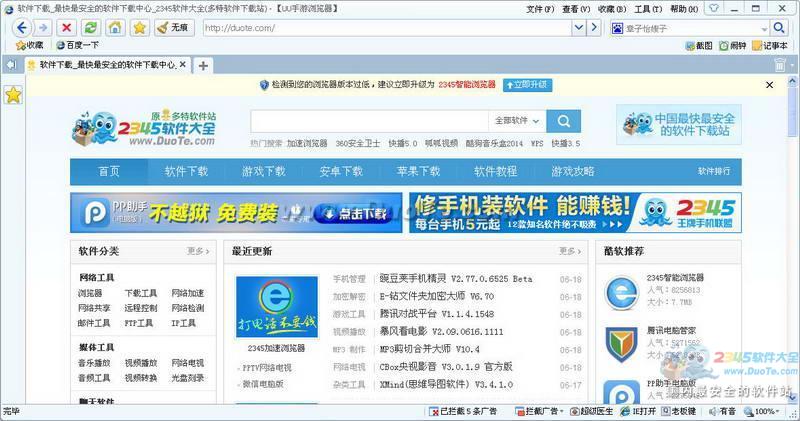
Task: Expand the browser search box dropdown arrow
Action: pos(764,29)
